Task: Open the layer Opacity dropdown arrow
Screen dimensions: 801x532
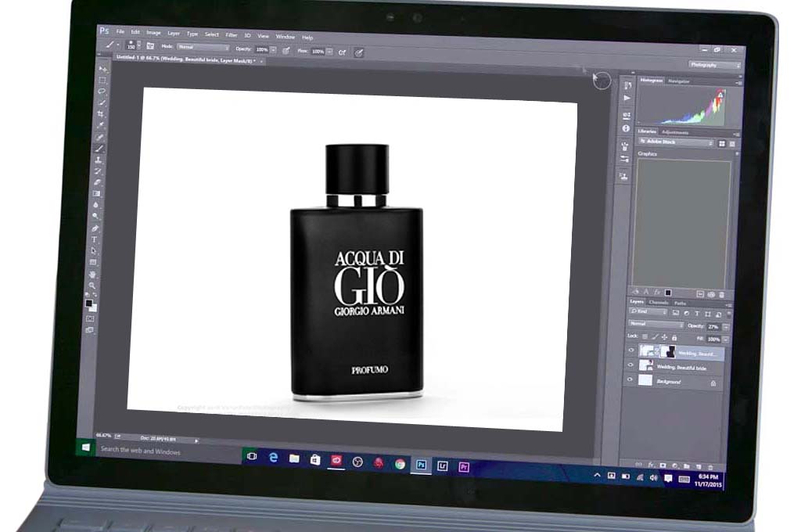Action: 726,327
